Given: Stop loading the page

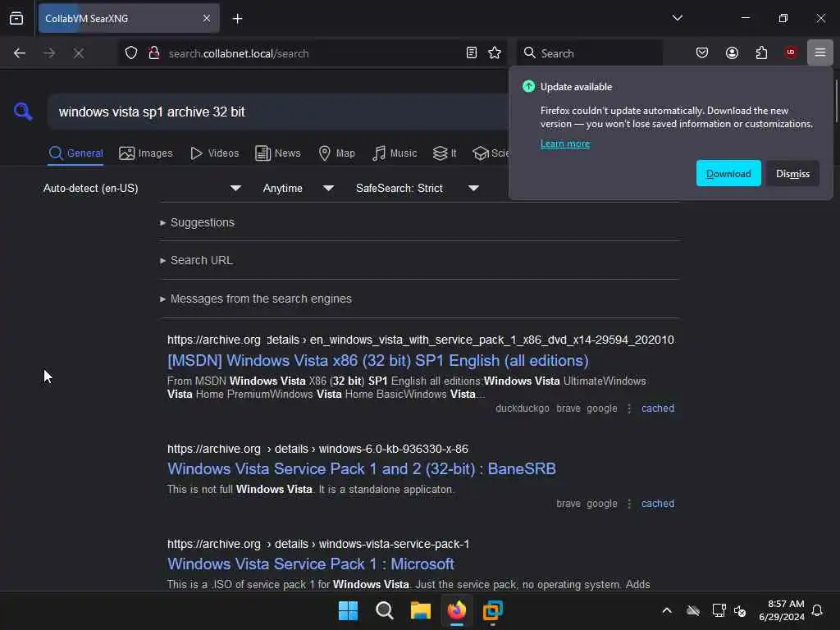Looking at the screenshot, I should pos(79,53).
